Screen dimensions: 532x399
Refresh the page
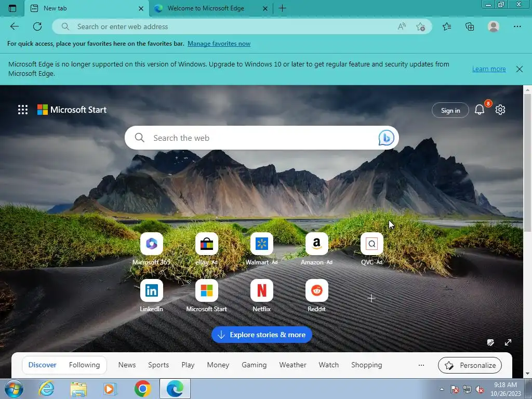point(37,26)
